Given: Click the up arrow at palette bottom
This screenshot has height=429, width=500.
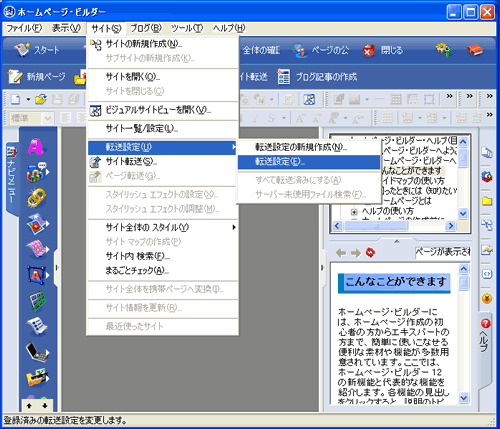Looking at the screenshot, I should click(29, 406).
